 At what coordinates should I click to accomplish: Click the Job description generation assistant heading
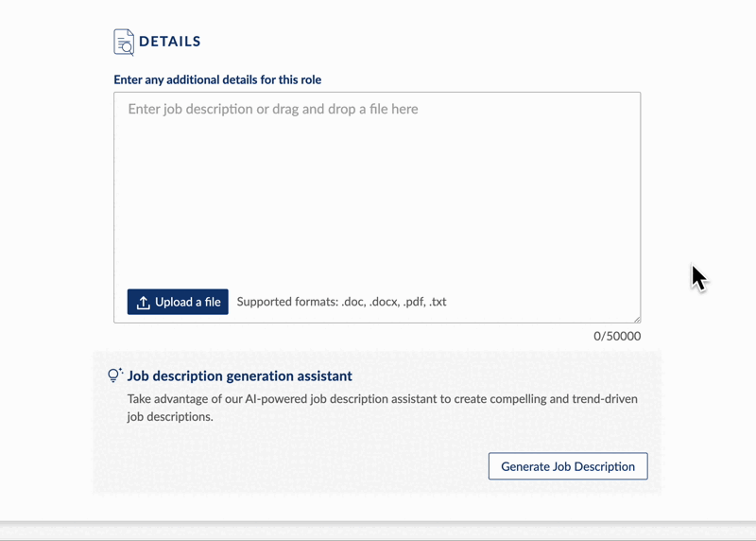[240, 375]
